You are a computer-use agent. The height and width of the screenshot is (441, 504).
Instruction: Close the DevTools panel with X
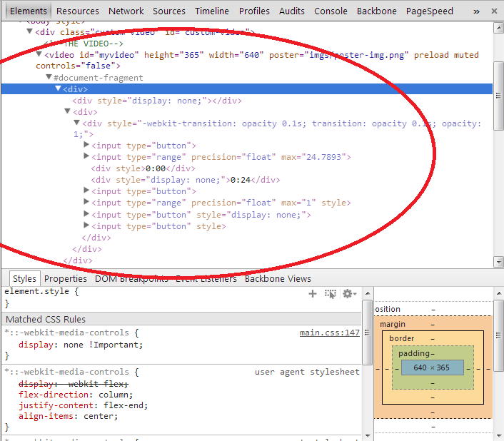[494, 11]
